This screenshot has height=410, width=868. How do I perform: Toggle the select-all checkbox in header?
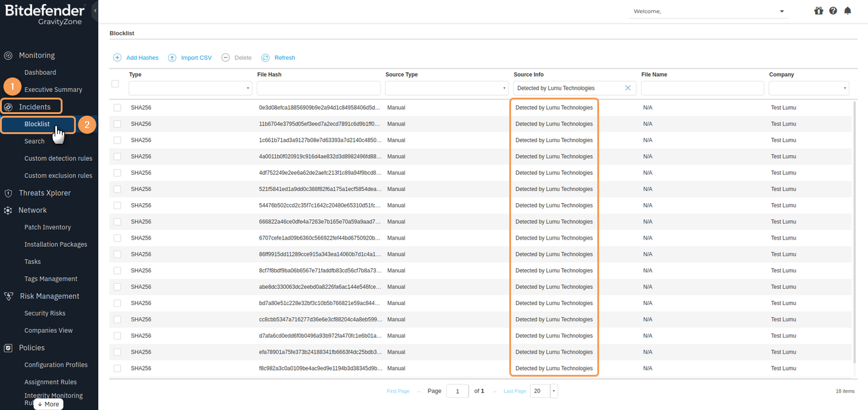click(x=115, y=84)
